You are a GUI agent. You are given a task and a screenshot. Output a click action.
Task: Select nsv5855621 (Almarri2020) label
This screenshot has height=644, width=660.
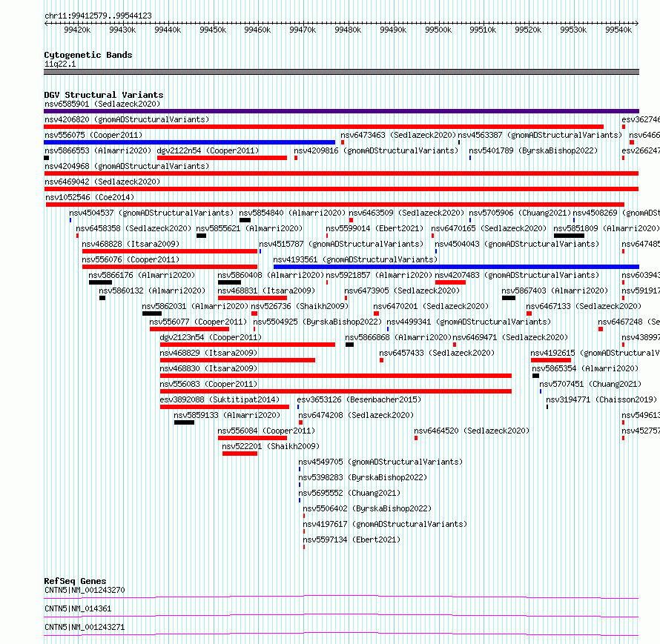click(x=249, y=228)
